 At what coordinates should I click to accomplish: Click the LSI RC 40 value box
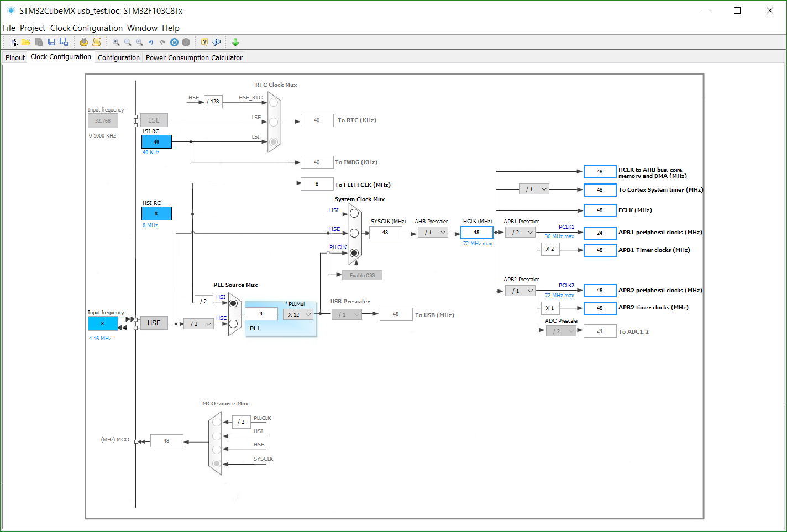pyautogui.click(x=156, y=141)
